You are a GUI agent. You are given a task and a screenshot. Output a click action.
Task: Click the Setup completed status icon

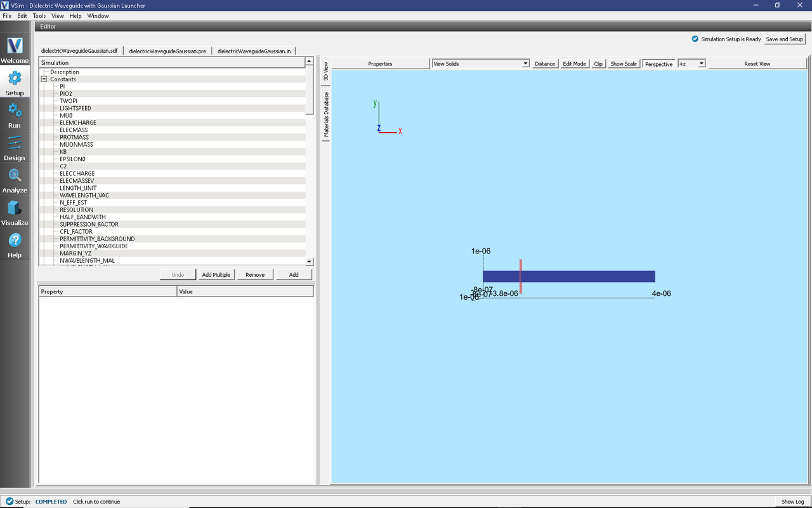pos(9,502)
